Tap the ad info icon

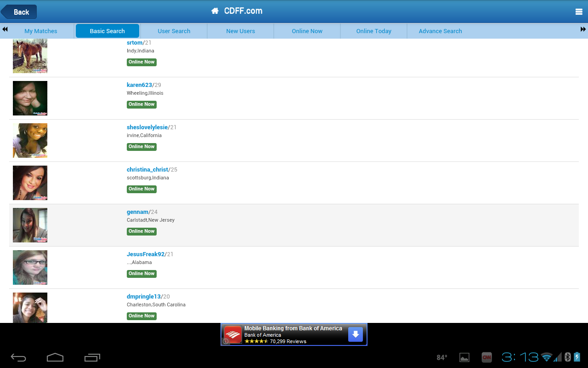pyautogui.click(x=226, y=341)
